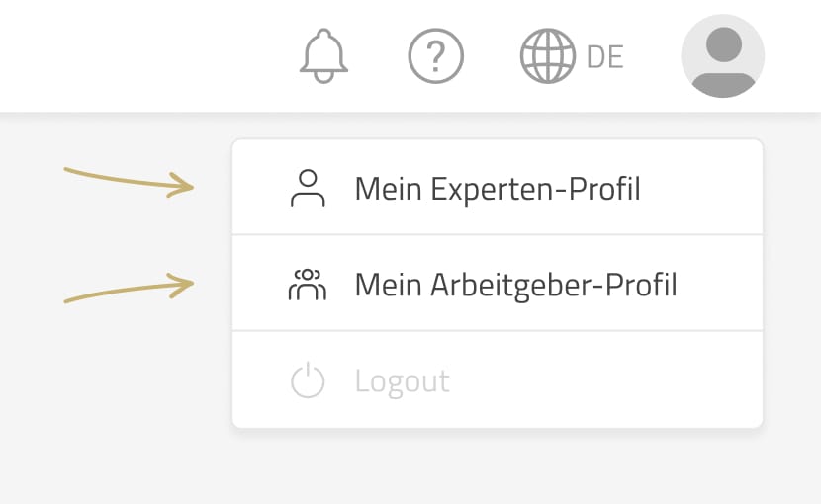Select the "Mein Arbeitgeber-Profil" text entry
821x504 pixels.
[x=515, y=285]
